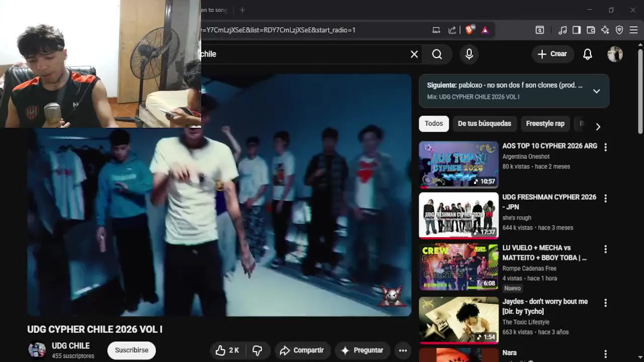Open YouTube notifications bell

(x=587, y=54)
